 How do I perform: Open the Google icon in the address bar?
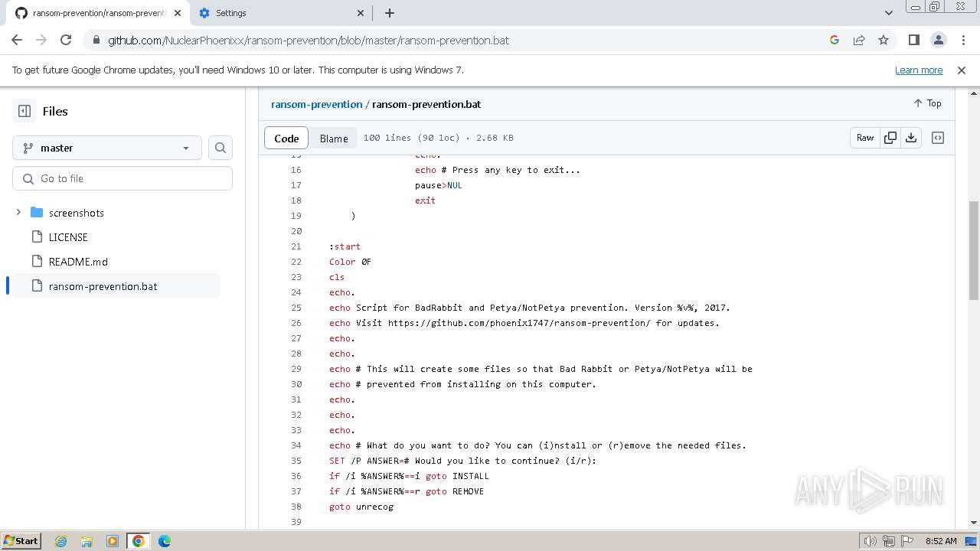point(835,40)
